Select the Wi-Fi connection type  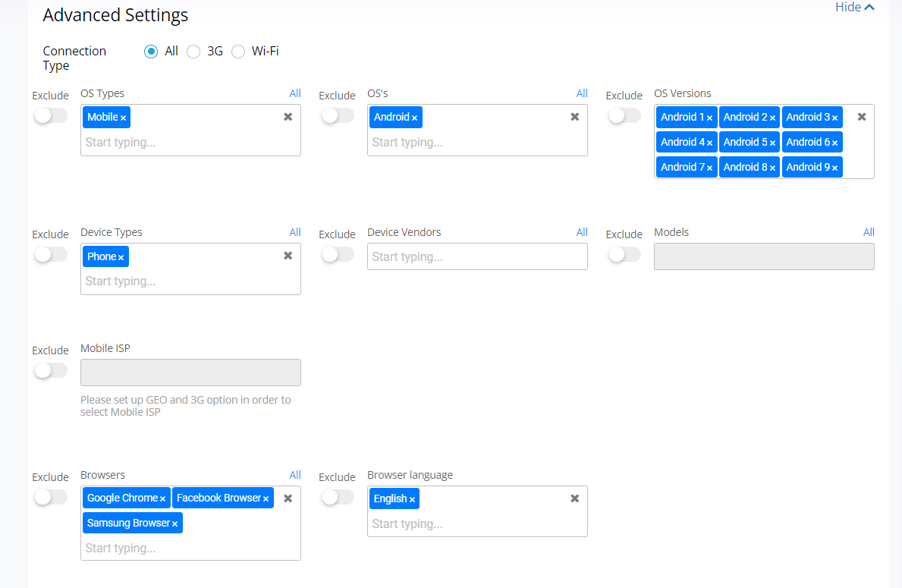pos(238,52)
